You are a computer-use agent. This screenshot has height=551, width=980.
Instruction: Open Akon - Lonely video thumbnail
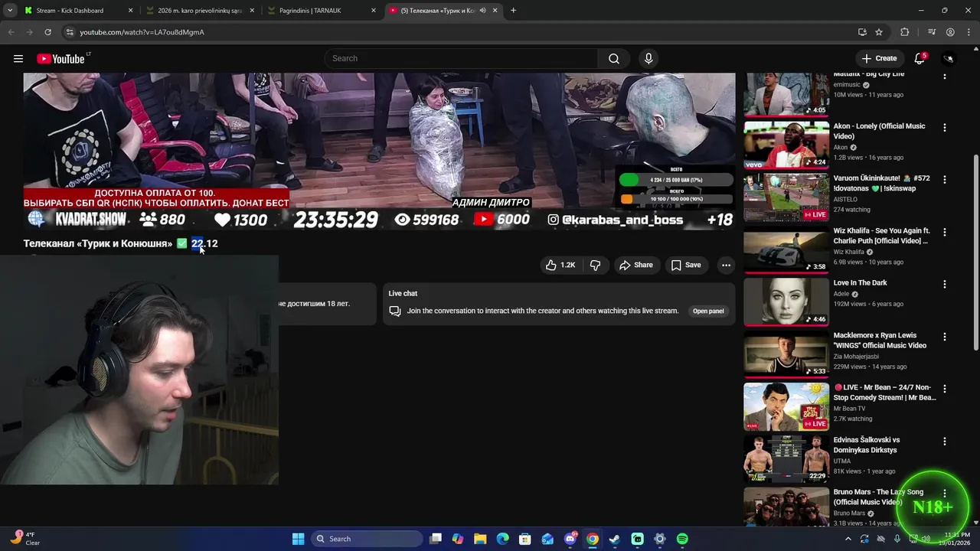[x=786, y=145]
